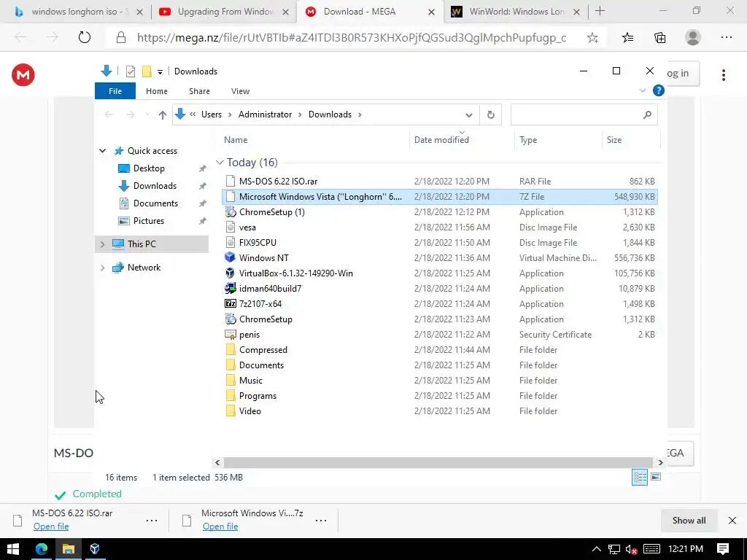Open the notification center icon
The height and width of the screenshot is (560, 747).
[723, 549]
